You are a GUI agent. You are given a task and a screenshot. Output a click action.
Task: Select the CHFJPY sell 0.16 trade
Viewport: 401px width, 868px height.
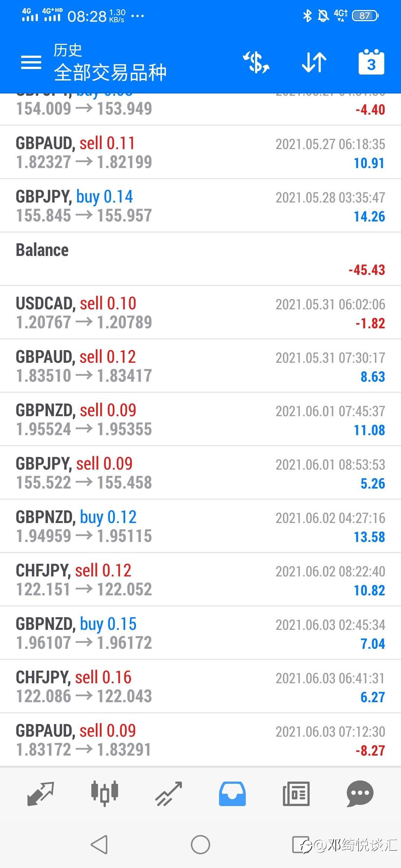click(200, 687)
